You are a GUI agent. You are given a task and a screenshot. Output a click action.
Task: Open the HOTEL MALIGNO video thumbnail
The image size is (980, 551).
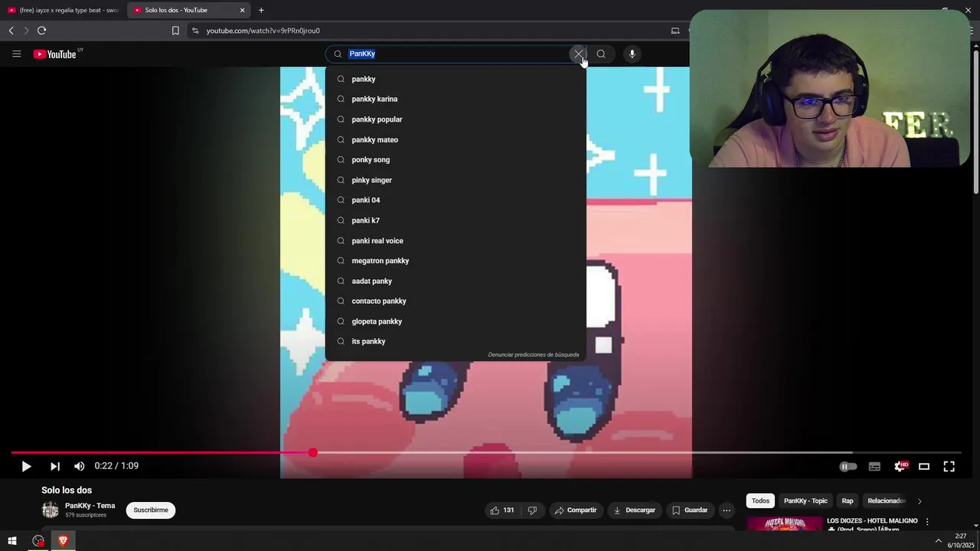click(784, 524)
